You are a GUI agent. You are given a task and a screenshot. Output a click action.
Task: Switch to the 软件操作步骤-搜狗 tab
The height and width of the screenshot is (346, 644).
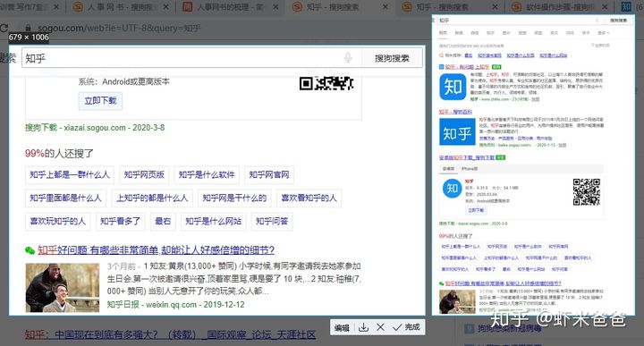pyautogui.click(x=559, y=7)
